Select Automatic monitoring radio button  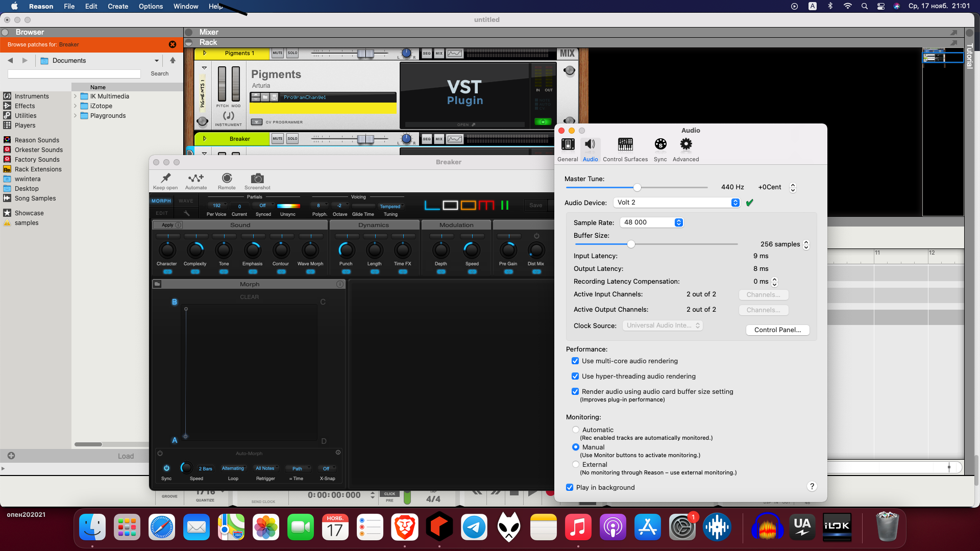click(x=576, y=430)
